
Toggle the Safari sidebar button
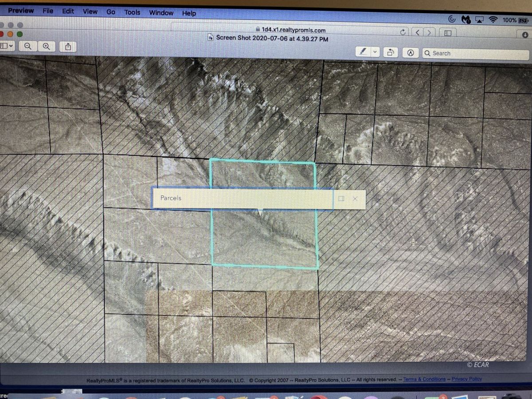click(x=448, y=33)
